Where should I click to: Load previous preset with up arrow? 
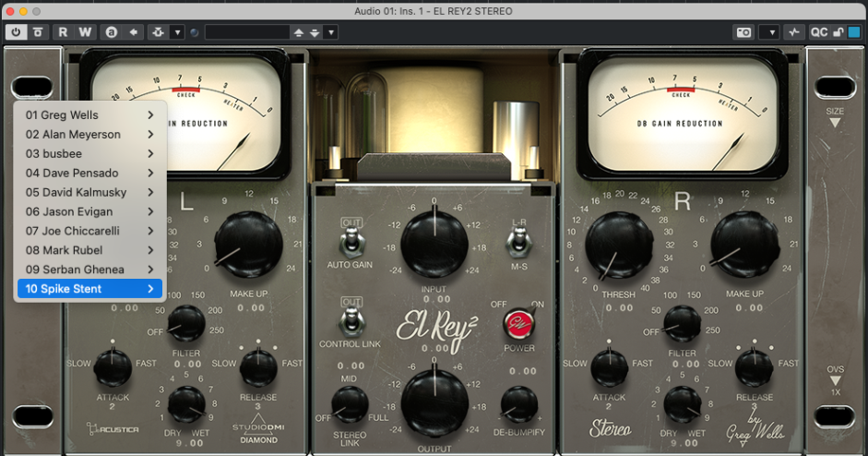click(298, 32)
